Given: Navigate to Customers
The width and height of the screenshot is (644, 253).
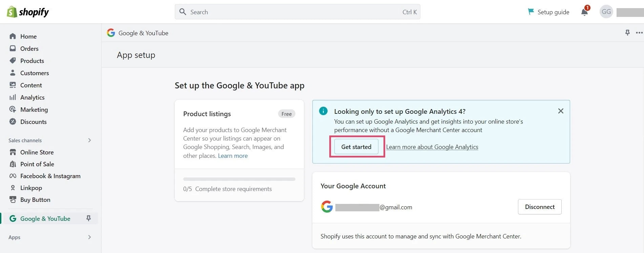Looking at the screenshot, I should tap(35, 73).
